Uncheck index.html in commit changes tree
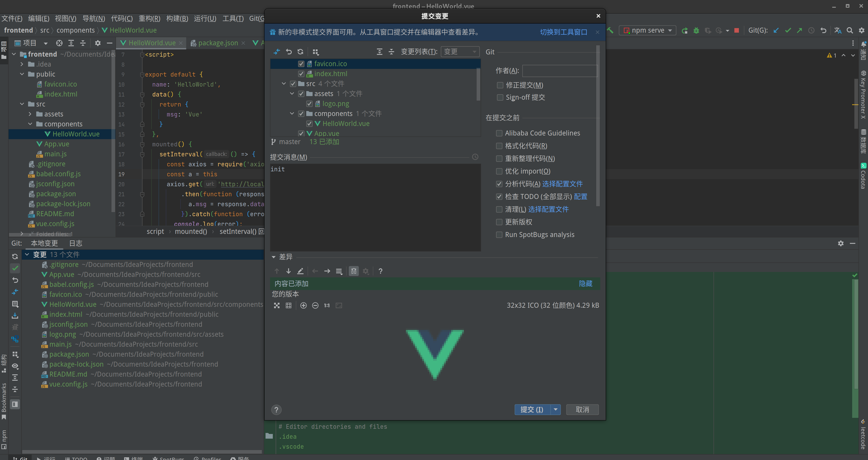The image size is (868, 460). pyautogui.click(x=301, y=74)
